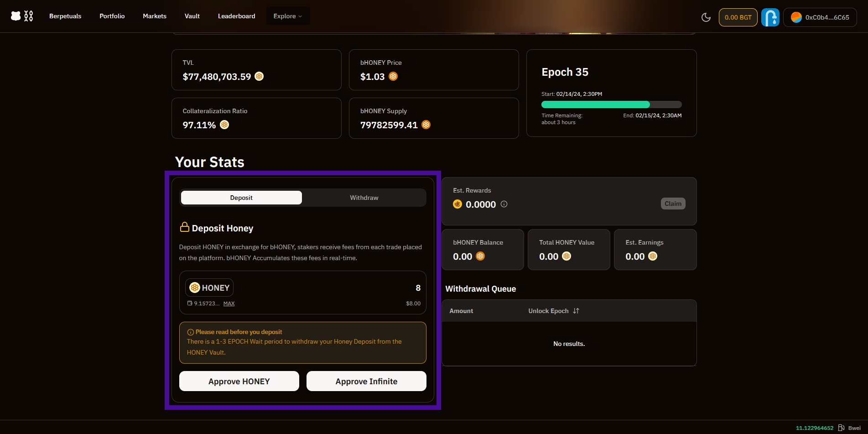Select the Deposit tab
This screenshot has width=868, height=434.
pyautogui.click(x=241, y=198)
